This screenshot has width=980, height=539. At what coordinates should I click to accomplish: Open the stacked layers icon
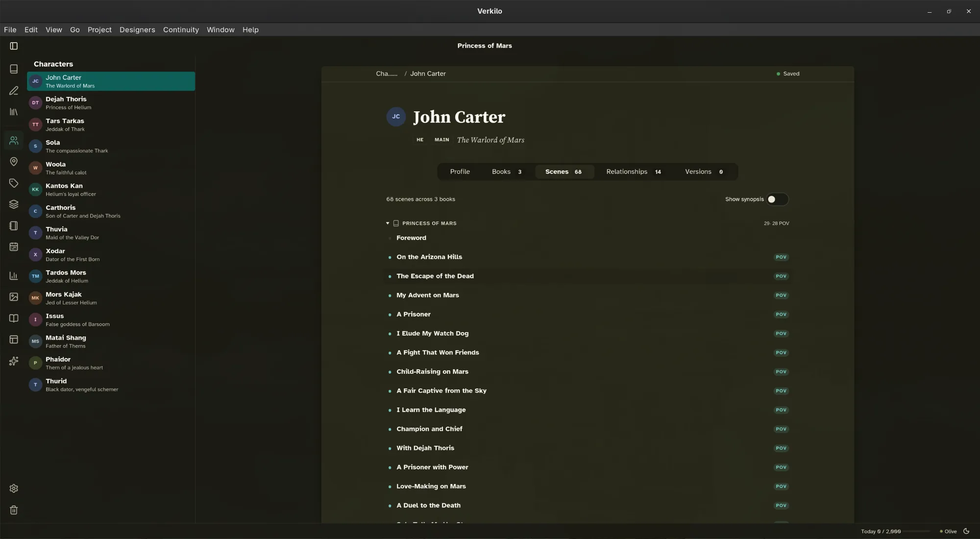pos(14,204)
